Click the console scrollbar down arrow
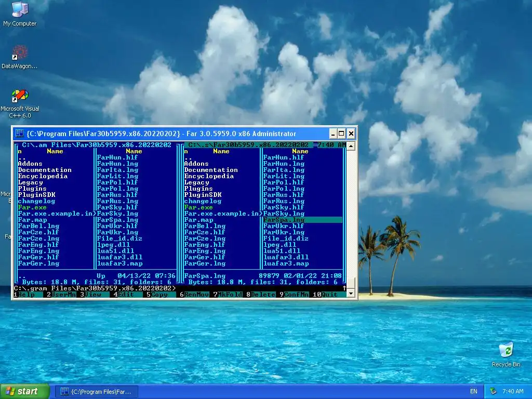Screen dimensions: 532x399 click(x=351, y=294)
